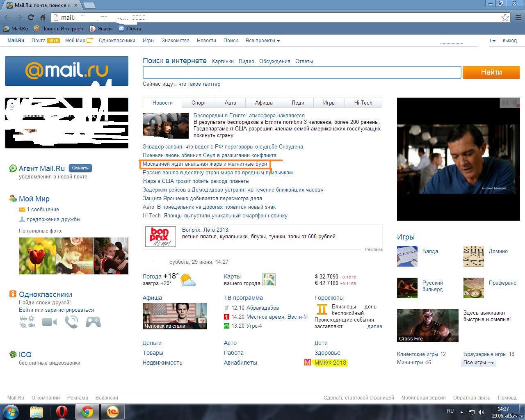Click the phone call icon in Одноклассники
The height and width of the screenshot is (420, 525).
point(71,322)
